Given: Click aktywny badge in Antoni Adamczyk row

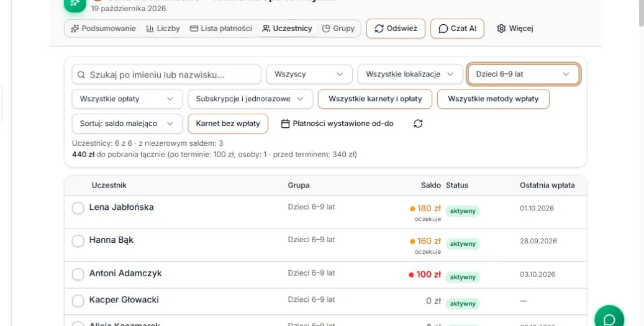Looking at the screenshot, I should [x=463, y=277].
